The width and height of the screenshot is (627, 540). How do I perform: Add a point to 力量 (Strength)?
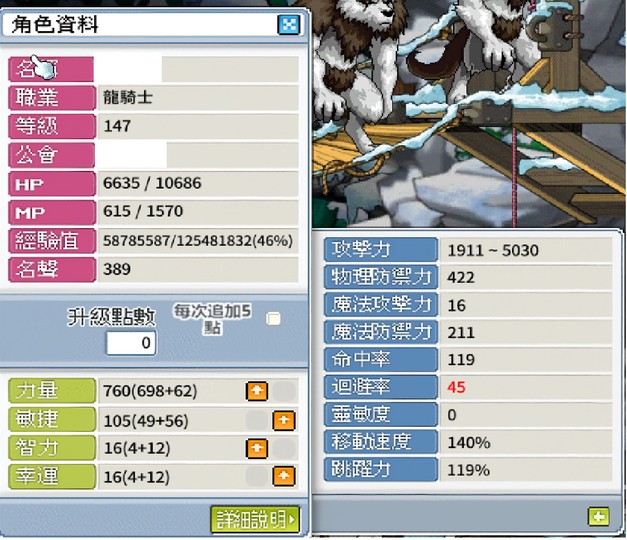point(257,391)
